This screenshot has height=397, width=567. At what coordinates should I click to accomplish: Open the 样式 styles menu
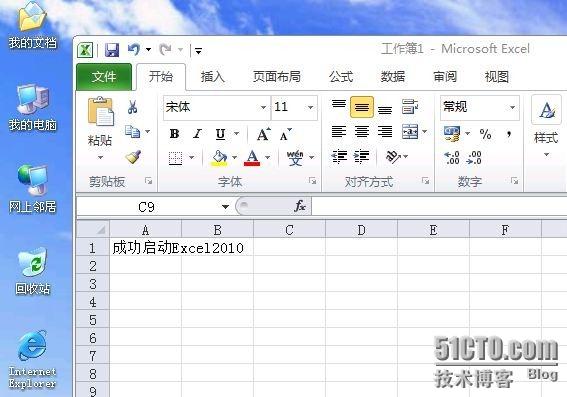pyautogui.click(x=546, y=127)
